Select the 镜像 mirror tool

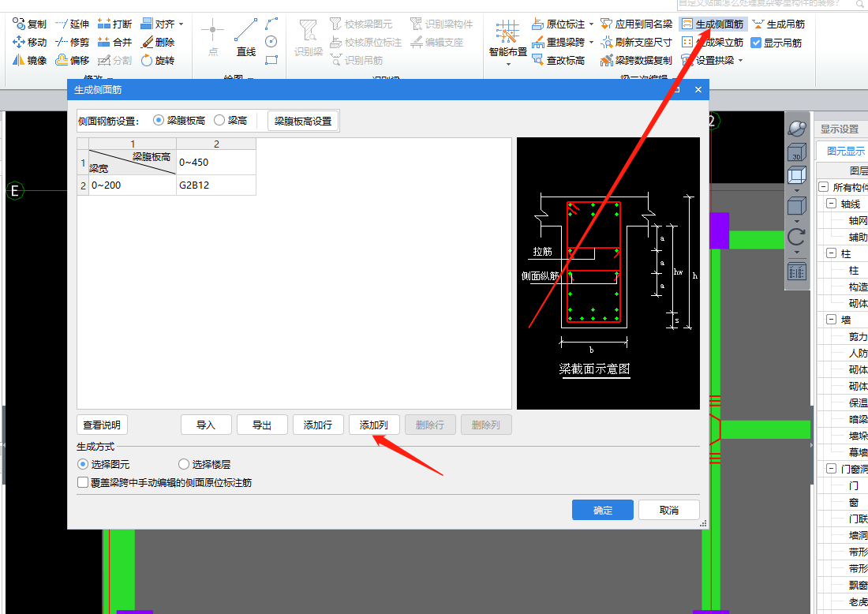point(29,60)
